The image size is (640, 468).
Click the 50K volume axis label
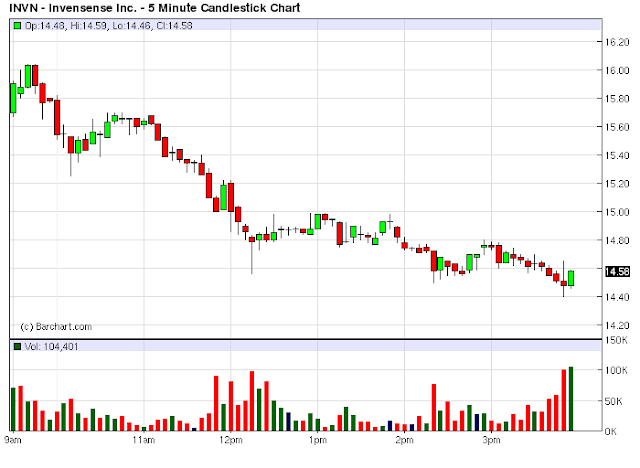614,401
